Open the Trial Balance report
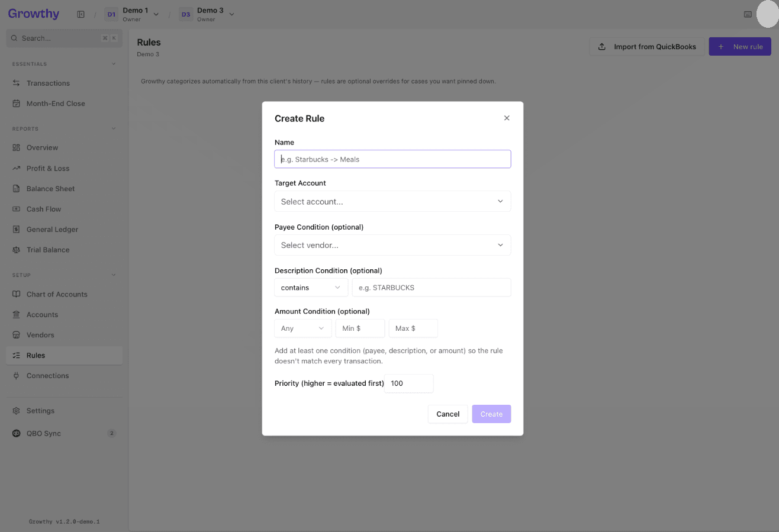This screenshot has width=779, height=532. 65,250
